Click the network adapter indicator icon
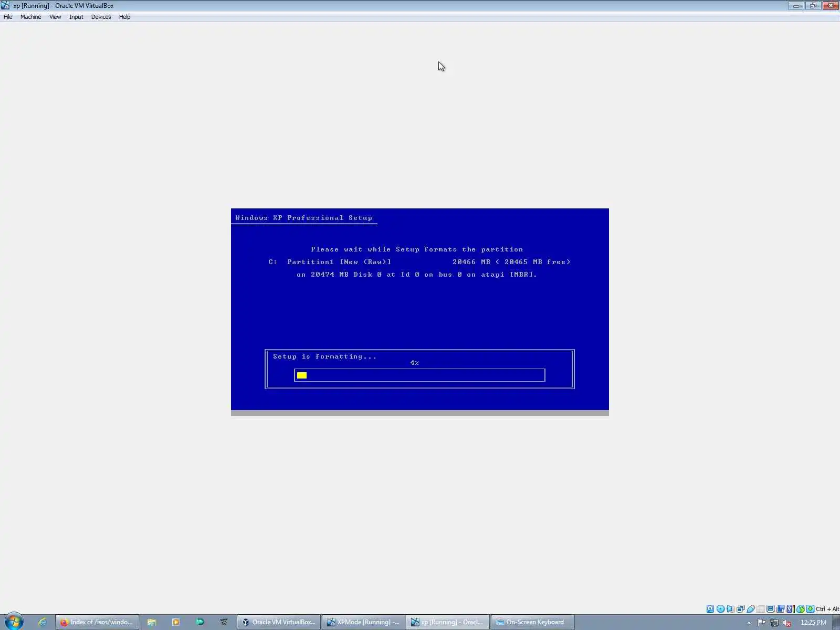The width and height of the screenshot is (840, 630). point(740,609)
